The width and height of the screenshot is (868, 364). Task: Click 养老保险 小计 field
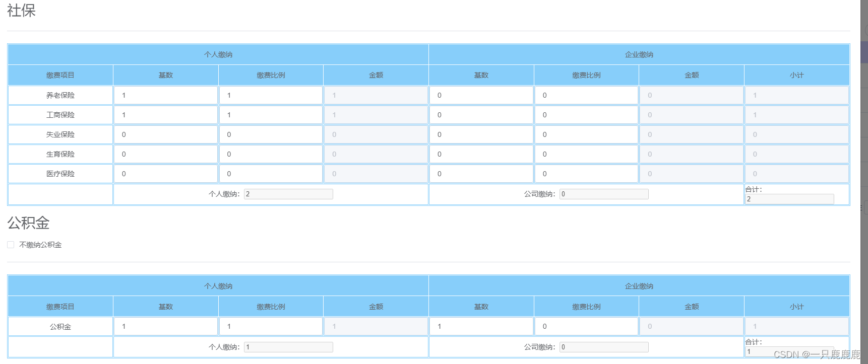point(797,95)
